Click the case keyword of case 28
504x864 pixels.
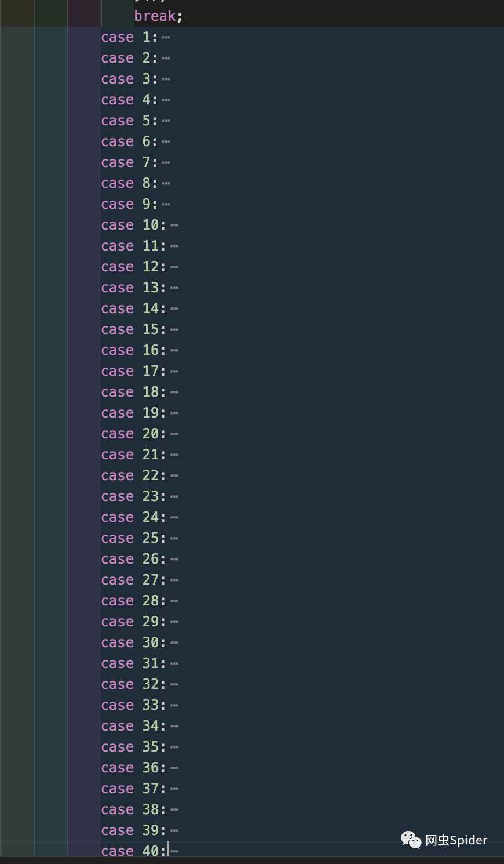[117, 601]
